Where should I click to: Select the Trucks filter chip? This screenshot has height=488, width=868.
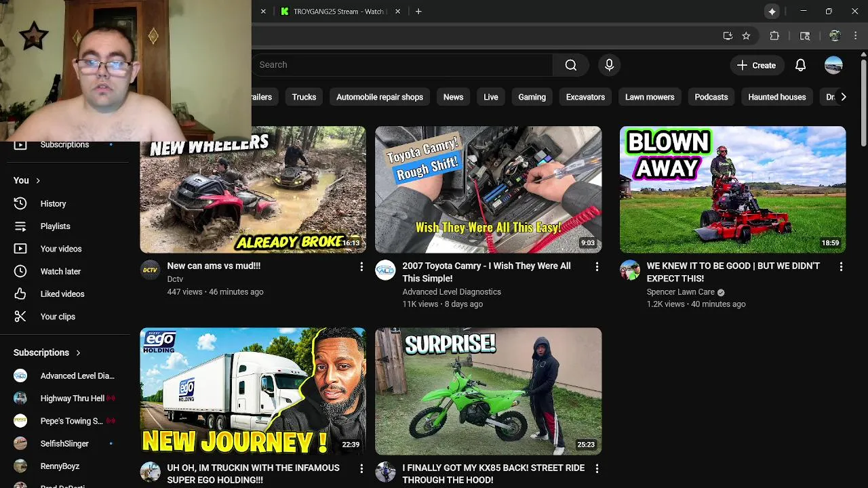point(304,97)
